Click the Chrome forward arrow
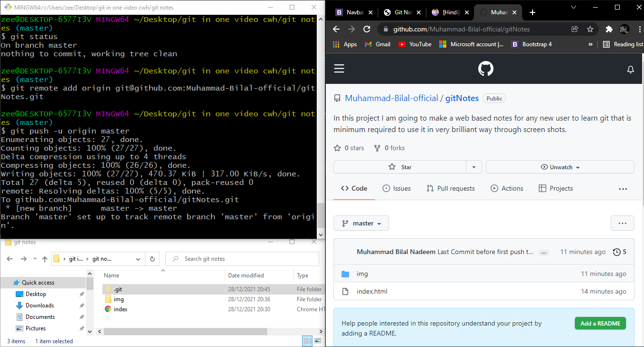This screenshot has width=644, height=347. [352, 29]
